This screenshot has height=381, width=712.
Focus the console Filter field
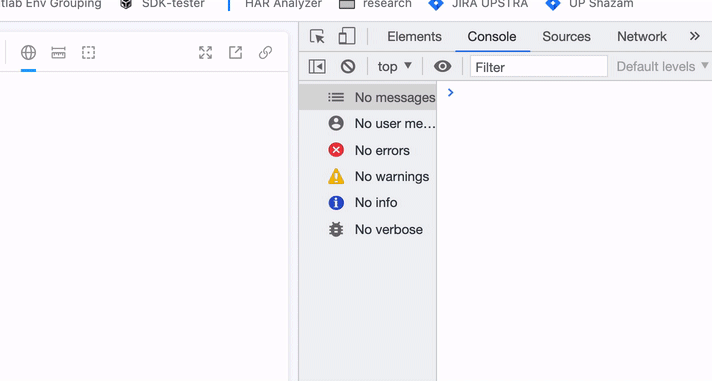[x=539, y=67]
